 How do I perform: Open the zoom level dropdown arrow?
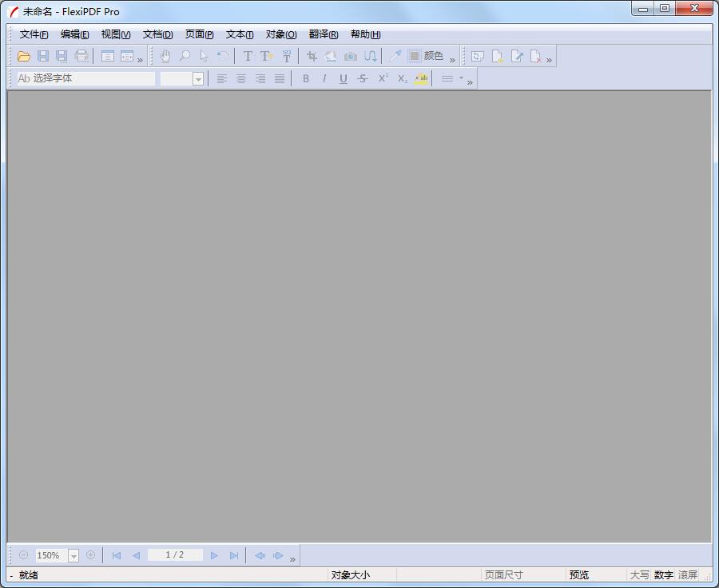(x=73, y=556)
